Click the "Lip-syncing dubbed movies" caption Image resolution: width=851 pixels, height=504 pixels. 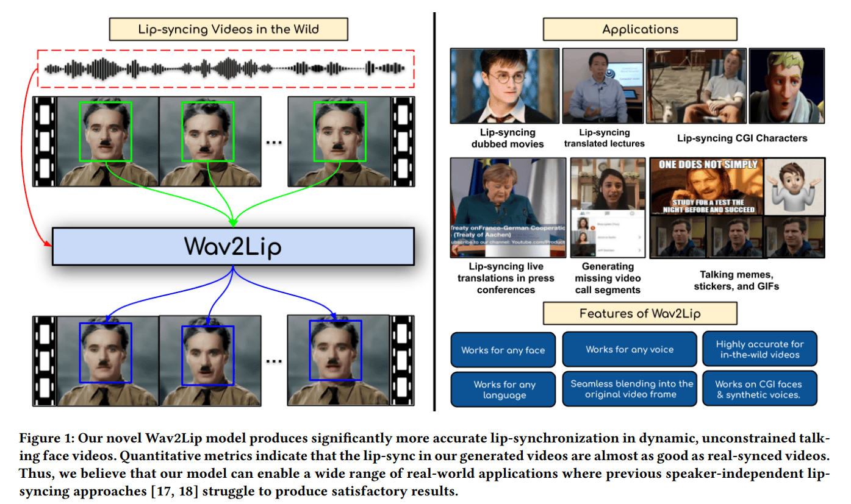[503, 138]
